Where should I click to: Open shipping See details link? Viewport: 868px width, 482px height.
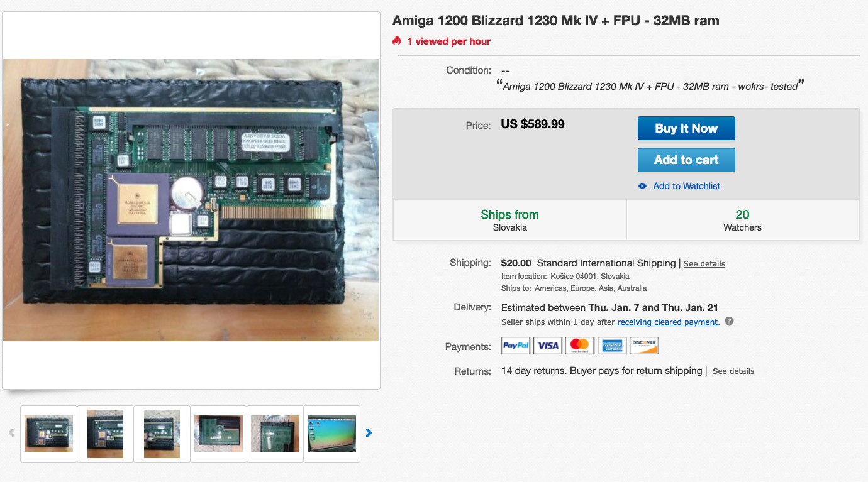[704, 263]
